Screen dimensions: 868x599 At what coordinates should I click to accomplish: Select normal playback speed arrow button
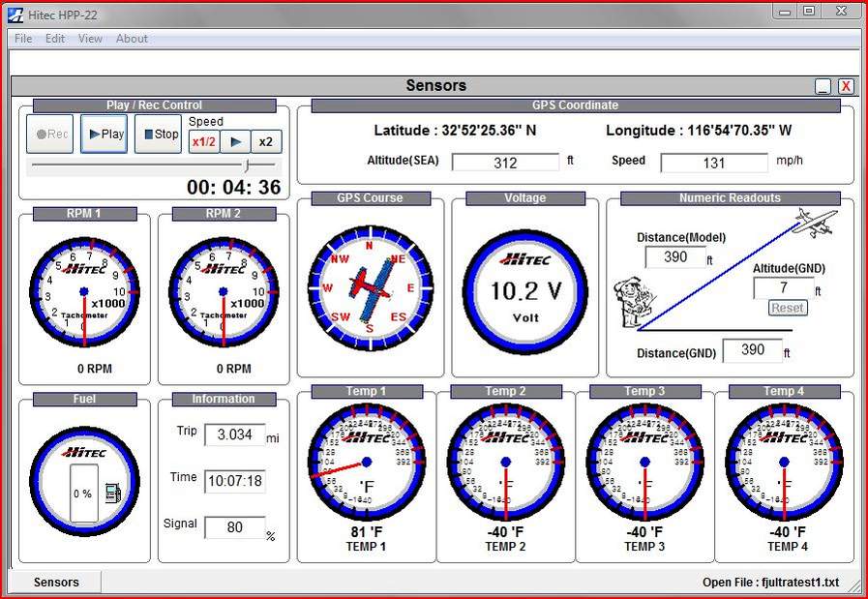(235, 141)
